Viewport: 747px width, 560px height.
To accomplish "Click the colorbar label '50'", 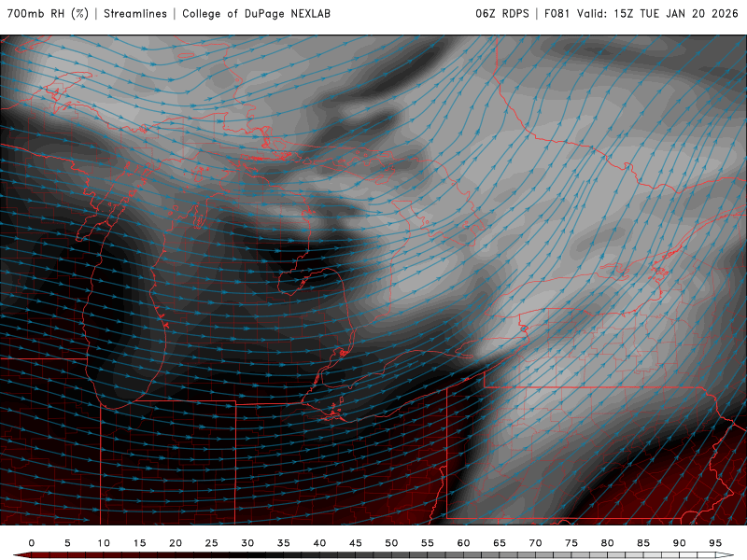I will pos(391,543).
